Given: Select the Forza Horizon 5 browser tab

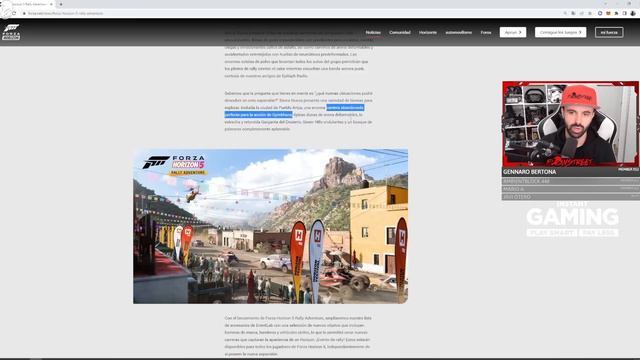Looking at the screenshot, I should tap(29, 4).
